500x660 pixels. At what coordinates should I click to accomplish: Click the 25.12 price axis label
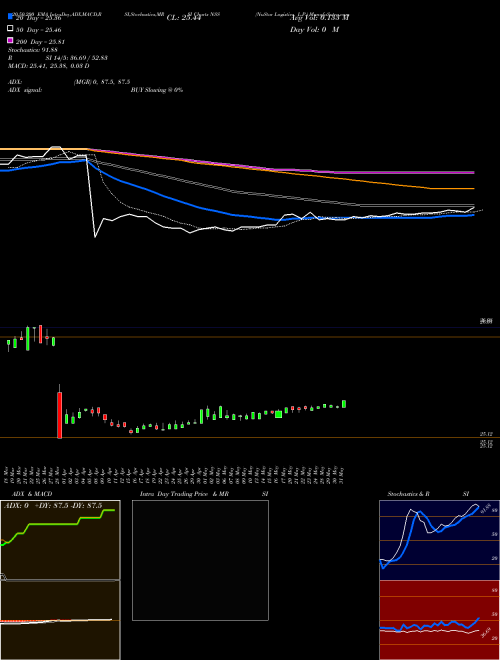pos(486,434)
